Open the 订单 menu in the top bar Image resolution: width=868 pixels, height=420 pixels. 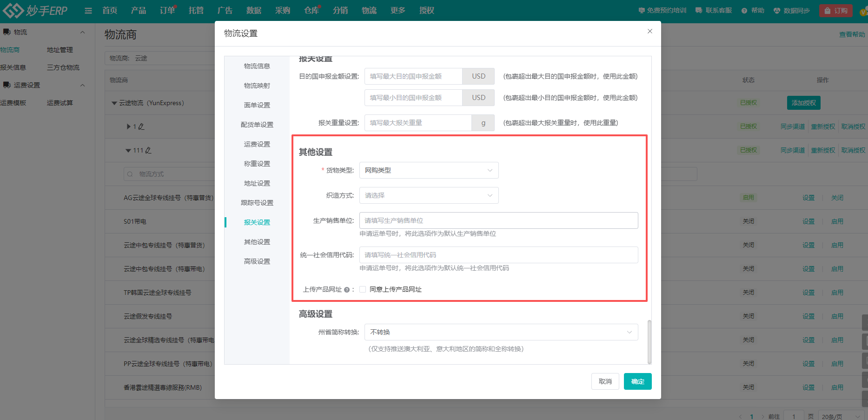[167, 10]
